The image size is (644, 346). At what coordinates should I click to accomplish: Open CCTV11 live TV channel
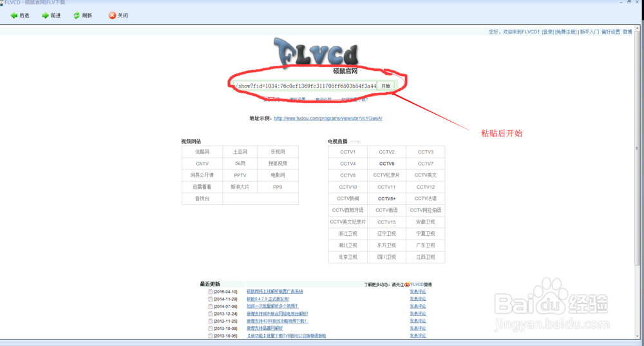click(386, 187)
